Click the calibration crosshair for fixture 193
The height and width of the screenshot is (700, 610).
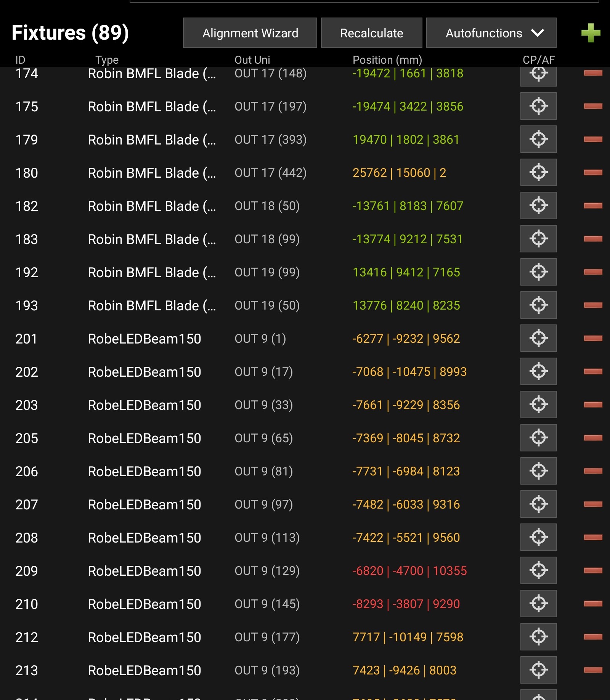538,305
